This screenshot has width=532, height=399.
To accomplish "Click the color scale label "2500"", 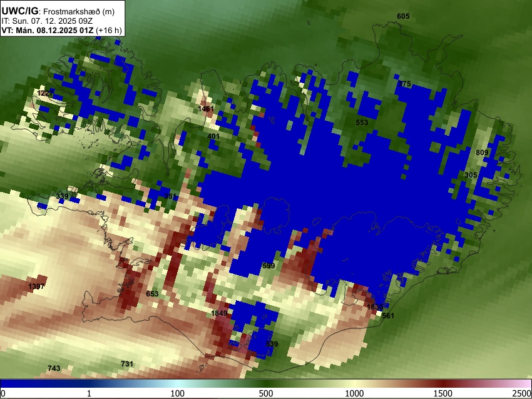I will click(523, 393).
